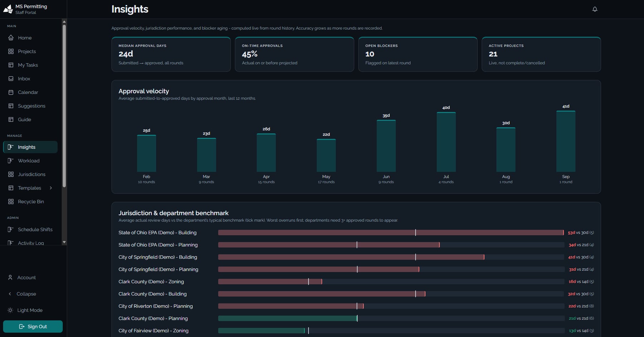Image resolution: width=644 pixels, height=337 pixels.
Task: Open My Tasks page
Action: tap(30, 65)
